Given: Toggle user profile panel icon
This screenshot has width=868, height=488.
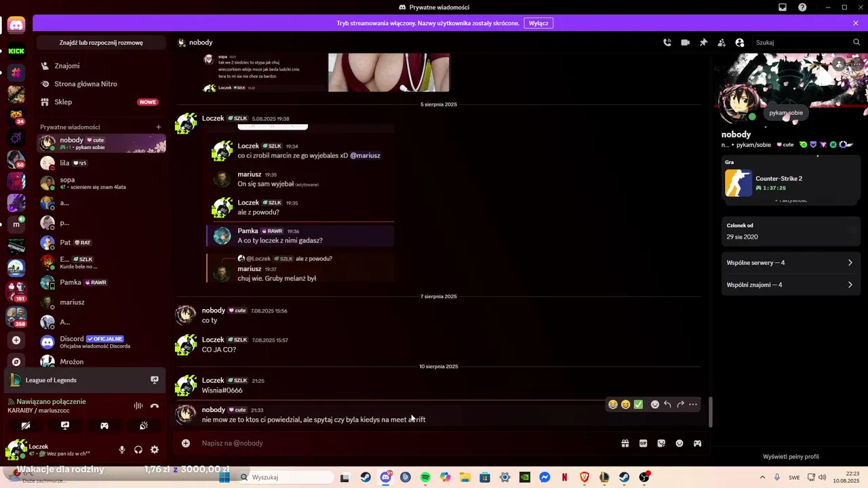Looking at the screenshot, I should (740, 42).
